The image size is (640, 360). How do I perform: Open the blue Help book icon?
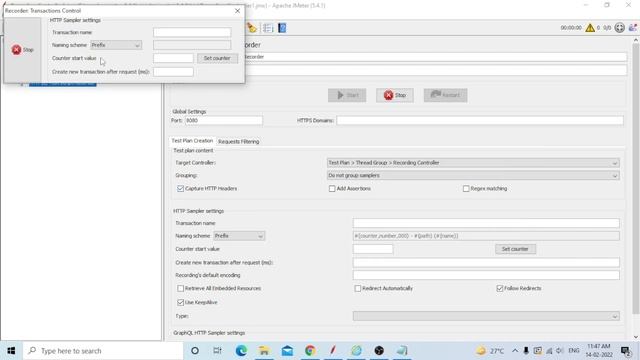pos(282,28)
